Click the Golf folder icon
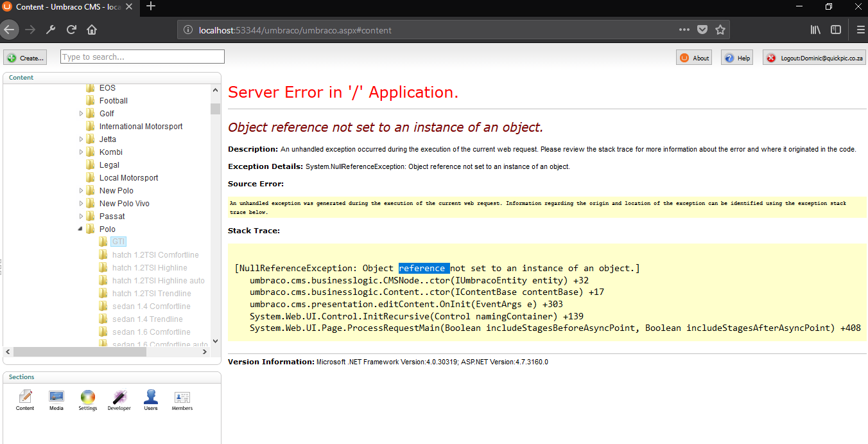868x444 pixels. tap(91, 113)
